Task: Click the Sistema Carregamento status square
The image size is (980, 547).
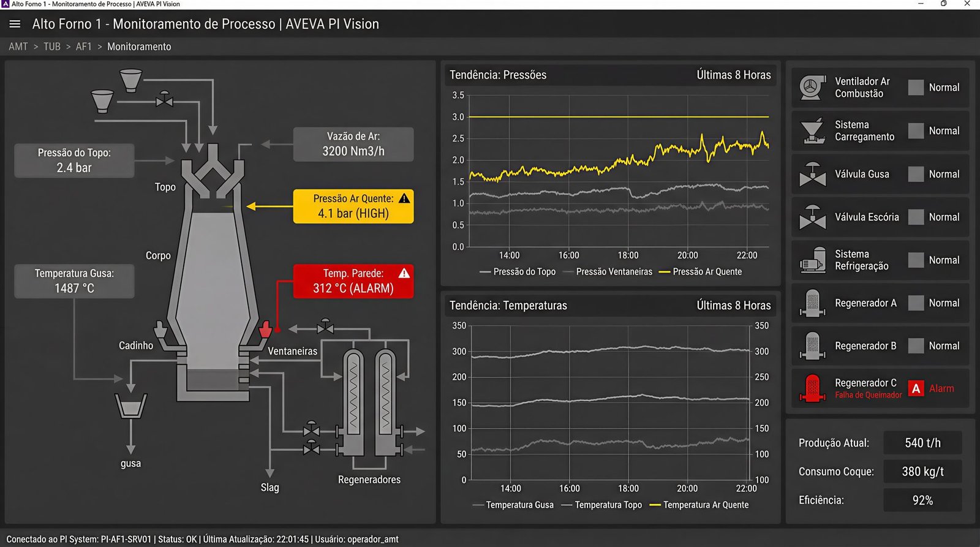Action: [x=916, y=130]
